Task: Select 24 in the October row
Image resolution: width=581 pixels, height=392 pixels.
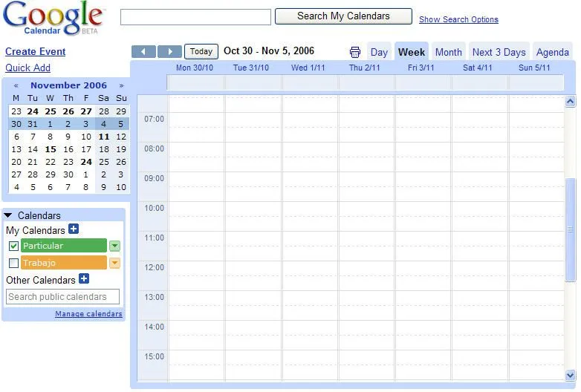Action: pyautogui.click(x=33, y=111)
